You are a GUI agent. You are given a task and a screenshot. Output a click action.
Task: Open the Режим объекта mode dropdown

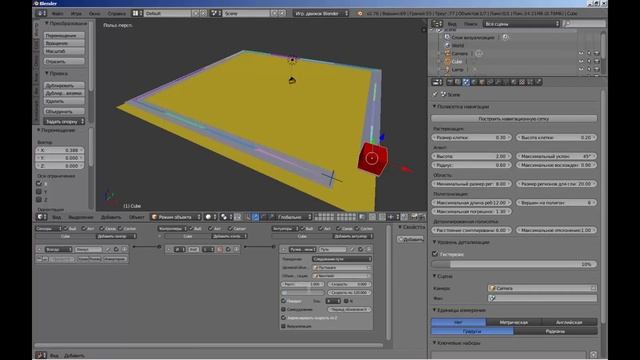(x=176, y=217)
